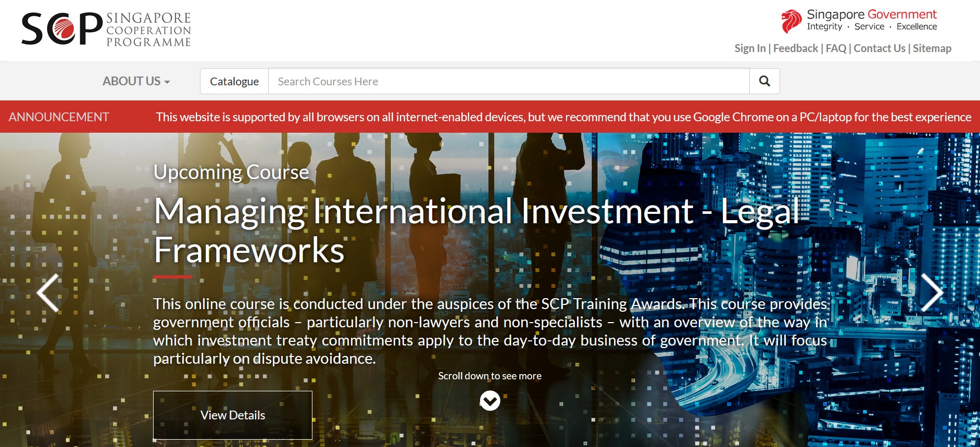Open the Catalogue menu item
Image resolution: width=980 pixels, height=447 pixels.
(234, 81)
